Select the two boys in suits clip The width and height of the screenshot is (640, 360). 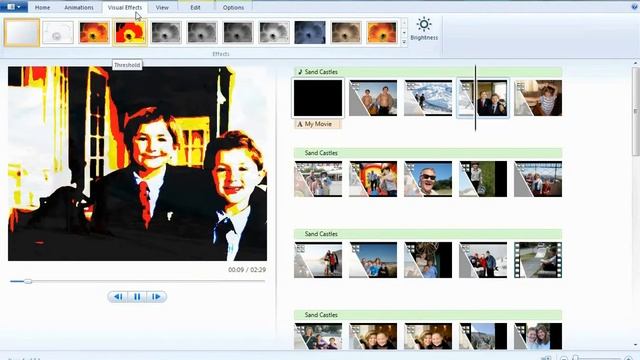483,98
